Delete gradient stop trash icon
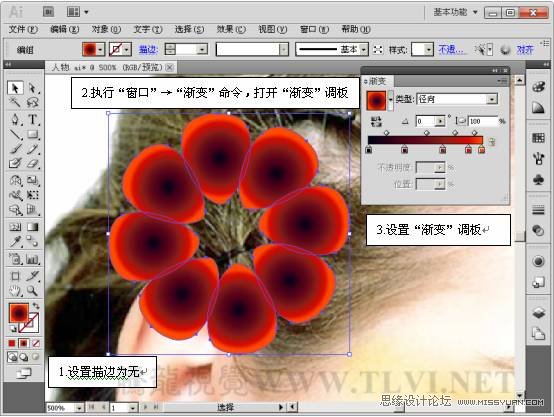This screenshot has width=554, height=417. tap(492, 142)
